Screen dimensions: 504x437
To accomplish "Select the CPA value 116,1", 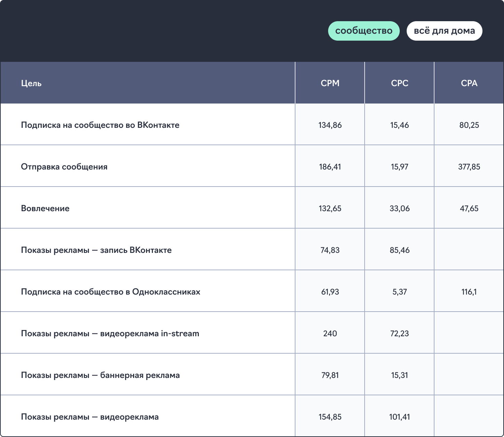I will point(469,292).
